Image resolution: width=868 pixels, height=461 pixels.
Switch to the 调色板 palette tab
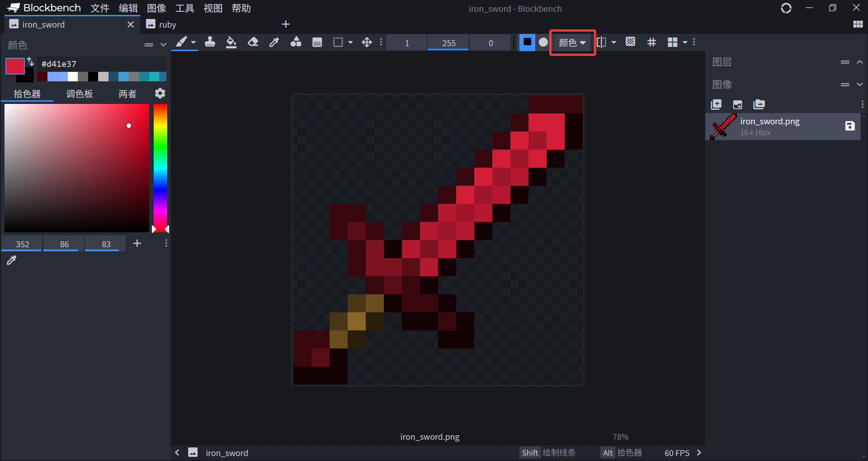click(x=79, y=94)
